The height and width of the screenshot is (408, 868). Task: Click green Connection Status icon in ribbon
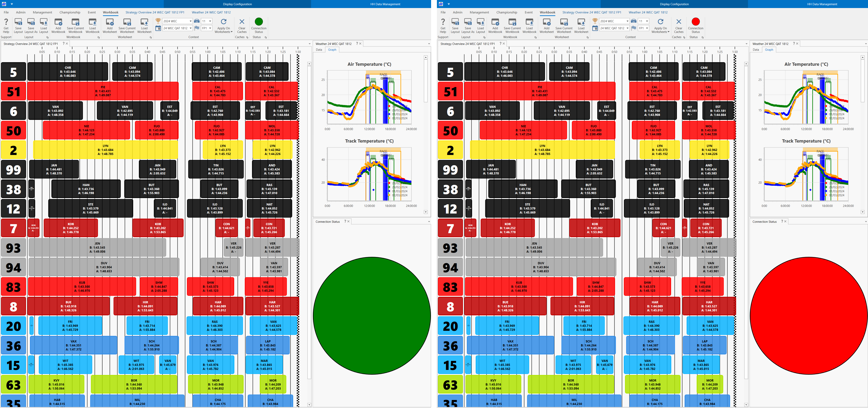[x=258, y=21]
